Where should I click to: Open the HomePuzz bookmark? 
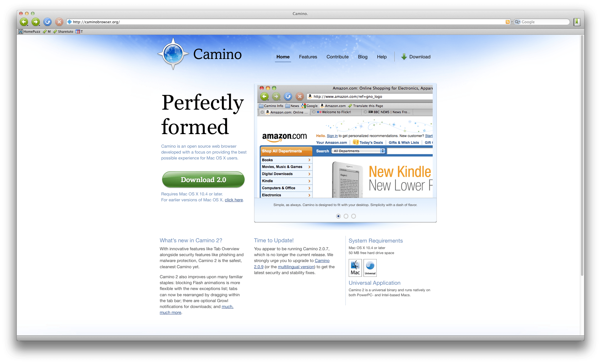tap(29, 32)
